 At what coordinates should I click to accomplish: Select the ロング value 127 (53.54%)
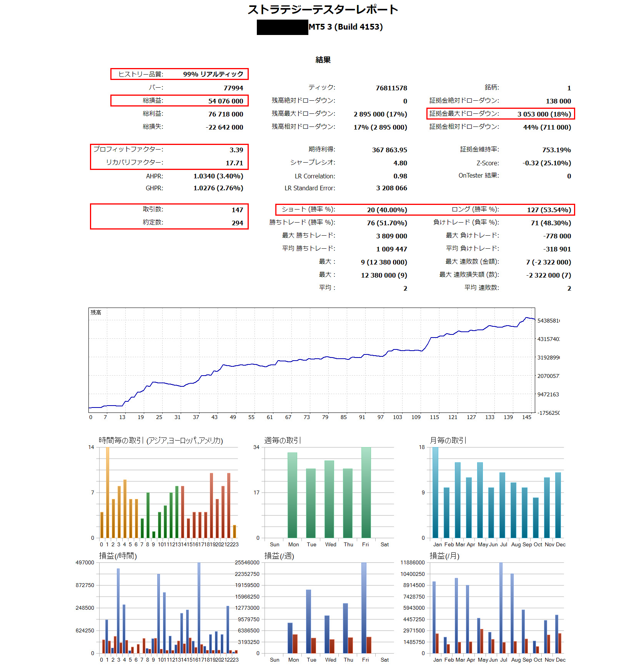pyautogui.click(x=549, y=210)
